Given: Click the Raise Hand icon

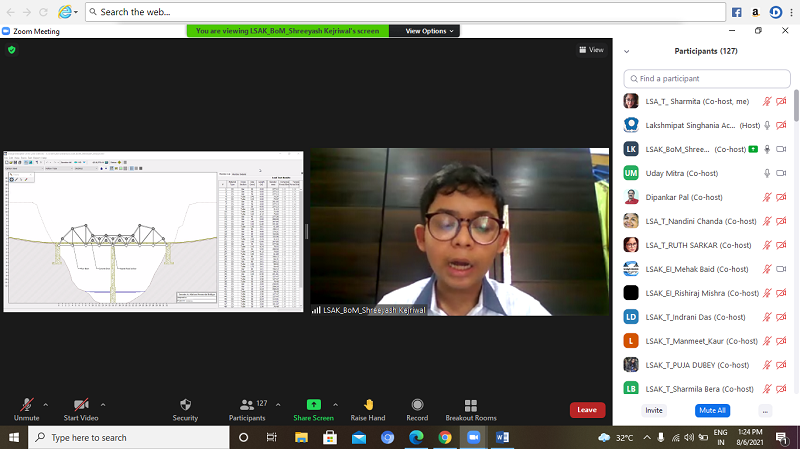Looking at the screenshot, I should click(368, 404).
